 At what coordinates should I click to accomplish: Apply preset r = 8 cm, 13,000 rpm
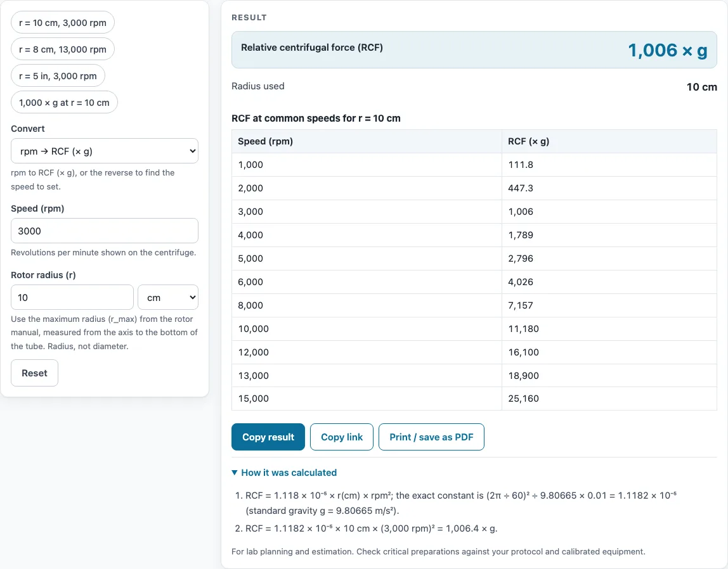(x=63, y=49)
